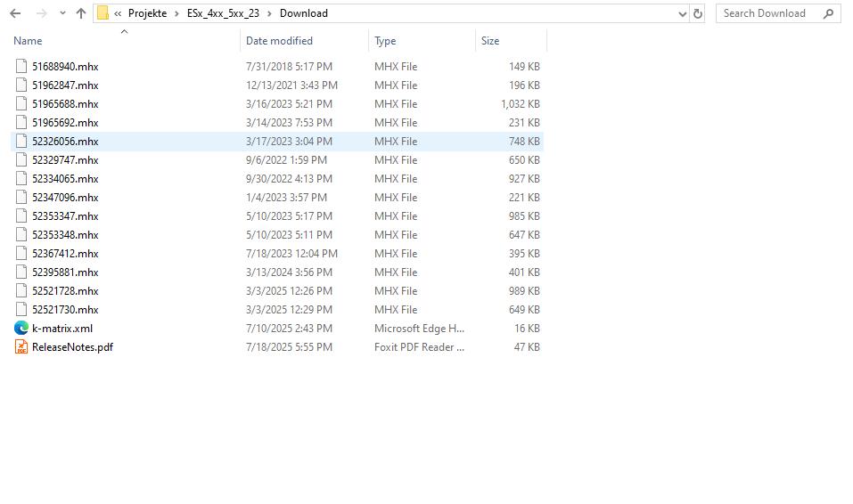853x504 pixels.
Task: Select file name 51962847.mhx
Action: [x=65, y=85]
